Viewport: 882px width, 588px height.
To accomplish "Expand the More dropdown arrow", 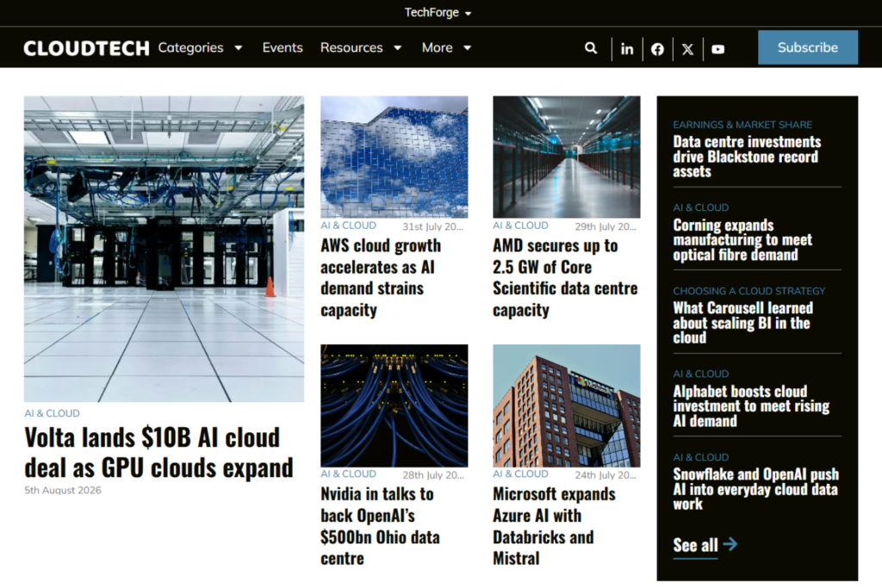I will point(467,48).
